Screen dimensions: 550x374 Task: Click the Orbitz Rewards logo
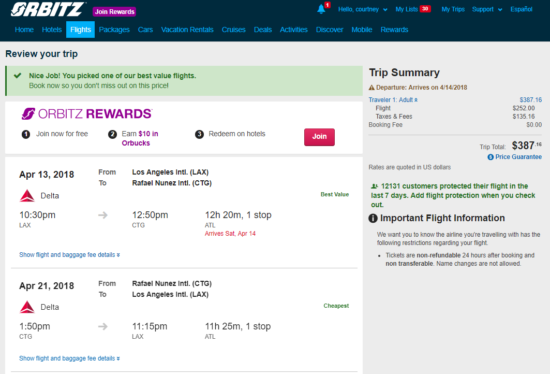(x=87, y=114)
